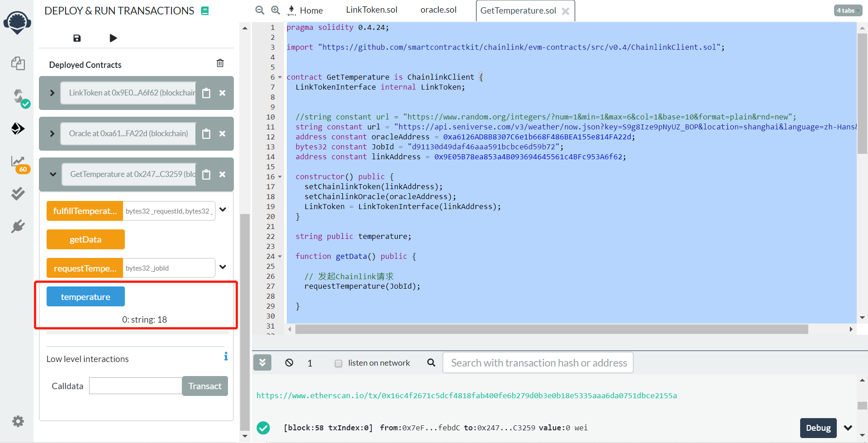Click the bytes32 _jobId input field
This screenshot has height=443, width=868.
(x=169, y=268)
